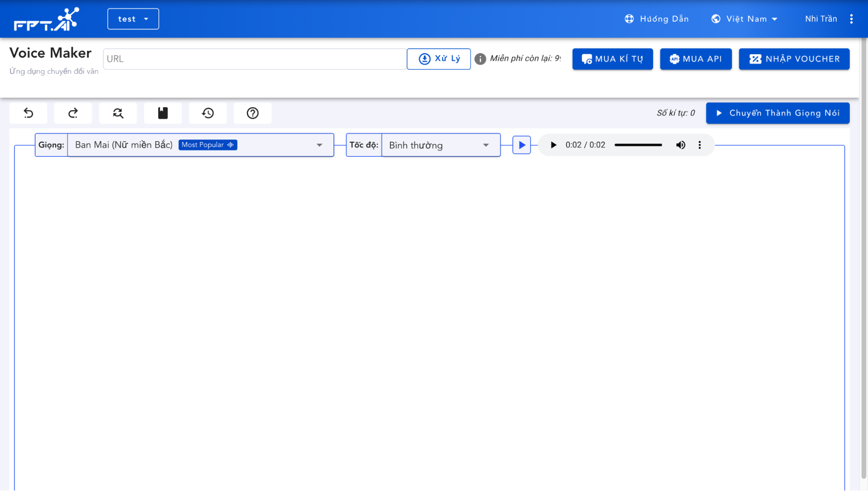This screenshot has width=868, height=491.
Task: Open the find and replace tool
Action: (x=118, y=113)
